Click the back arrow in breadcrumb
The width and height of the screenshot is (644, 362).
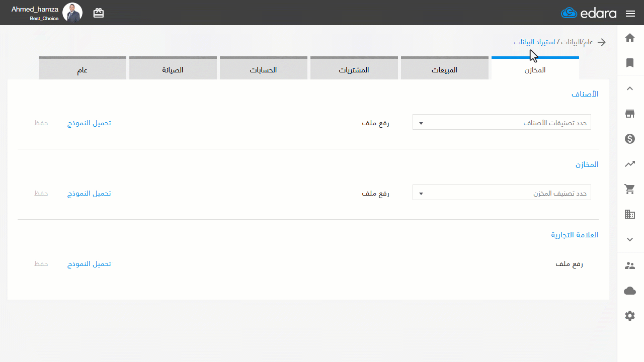point(602,42)
